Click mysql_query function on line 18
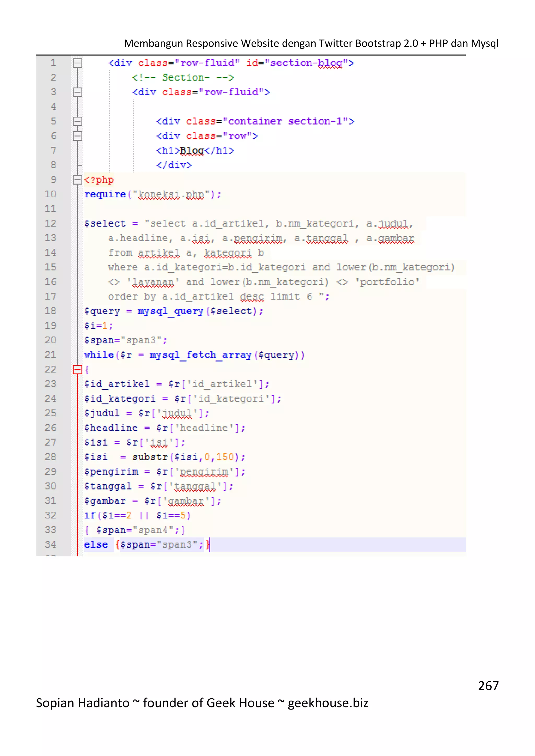The height and width of the screenshot is (756, 535). tap(170, 311)
